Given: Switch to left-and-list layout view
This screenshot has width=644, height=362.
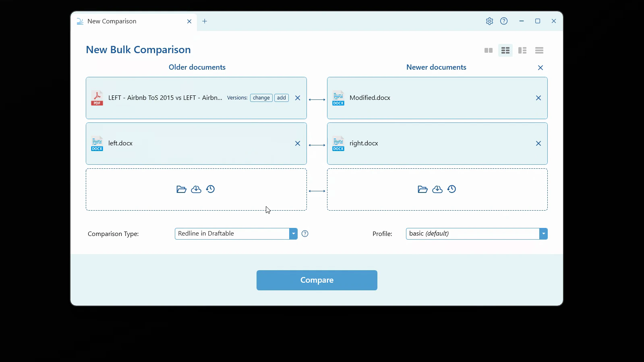Looking at the screenshot, I should (522, 50).
